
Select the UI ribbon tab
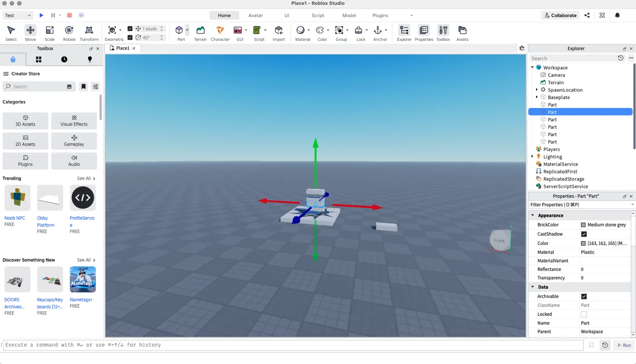tap(287, 15)
